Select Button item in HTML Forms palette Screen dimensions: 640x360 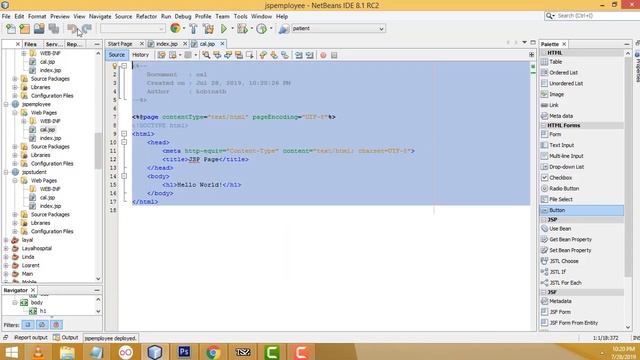(582, 210)
